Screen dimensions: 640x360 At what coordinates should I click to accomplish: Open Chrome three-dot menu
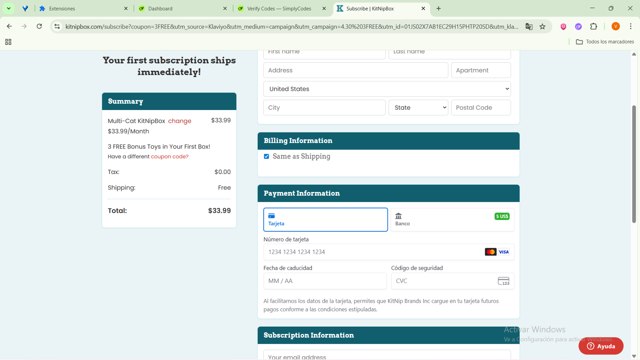pyautogui.click(x=631, y=27)
